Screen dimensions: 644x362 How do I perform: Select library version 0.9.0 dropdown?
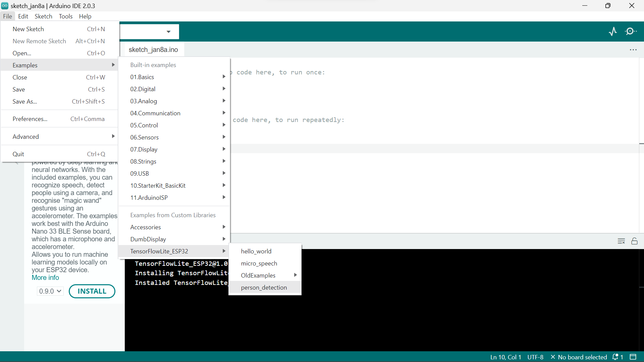click(x=50, y=291)
